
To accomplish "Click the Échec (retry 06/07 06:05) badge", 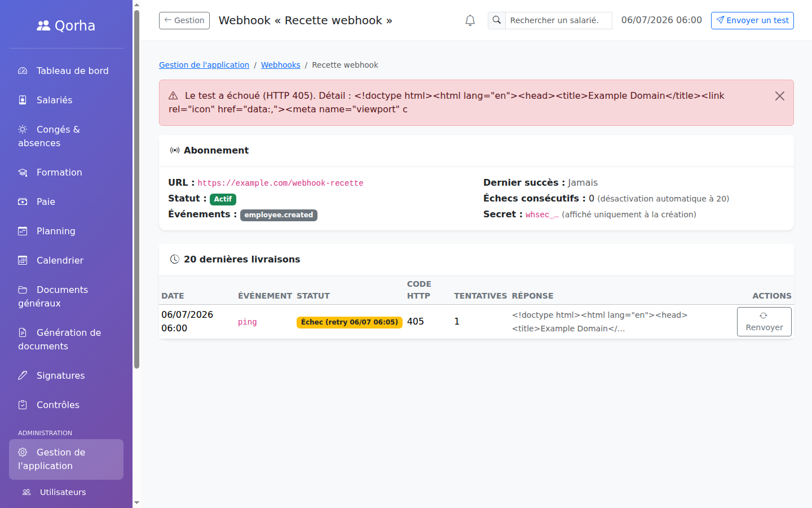I will [x=350, y=322].
